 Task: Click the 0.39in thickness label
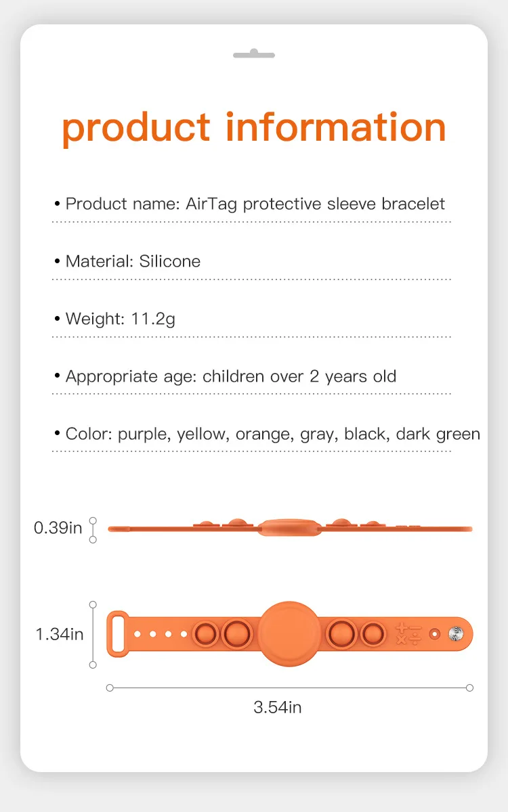coord(58,527)
